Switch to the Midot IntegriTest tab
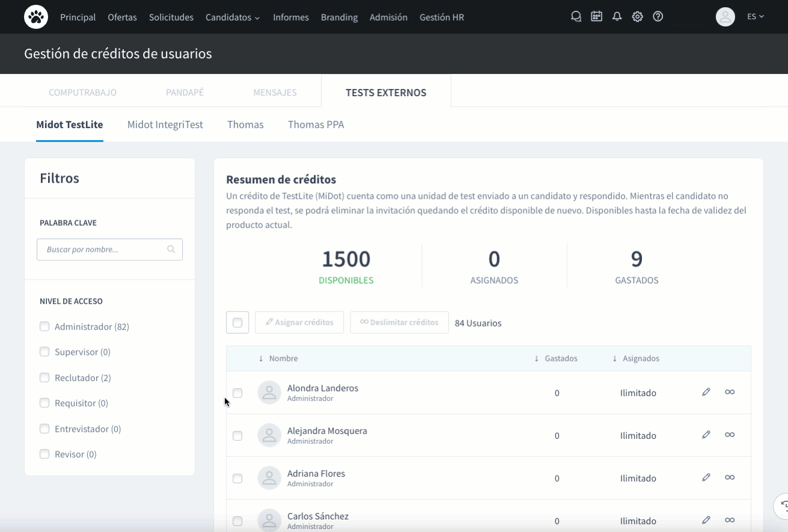 click(x=165, y=125)
